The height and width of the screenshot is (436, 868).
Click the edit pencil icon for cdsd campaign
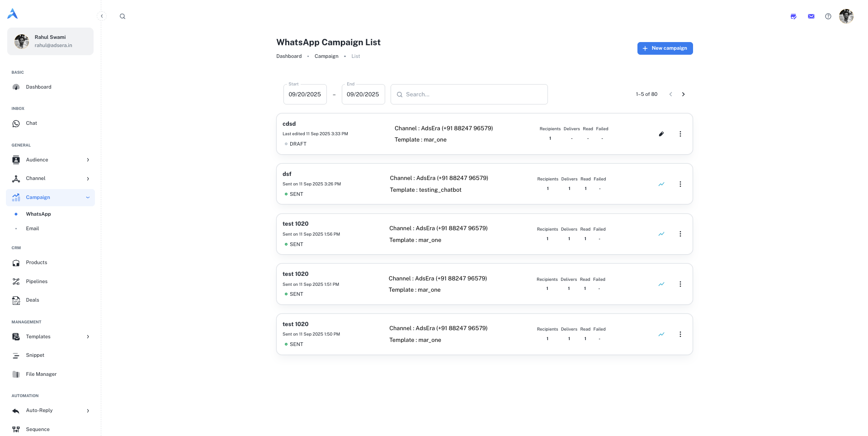point(661,134)
